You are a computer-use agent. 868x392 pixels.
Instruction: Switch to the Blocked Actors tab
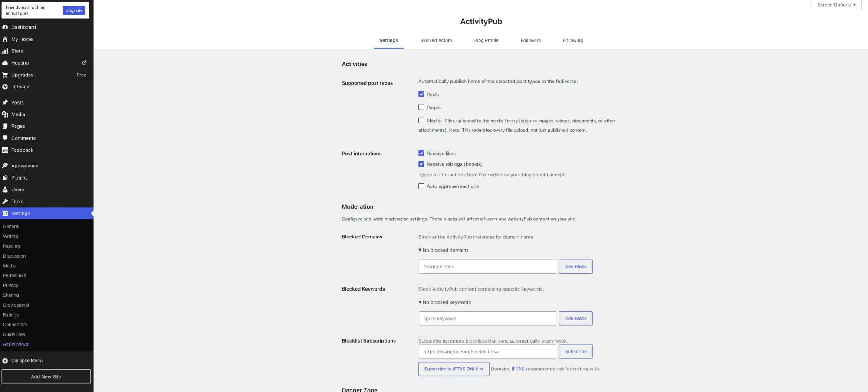[x=436, y=40]
